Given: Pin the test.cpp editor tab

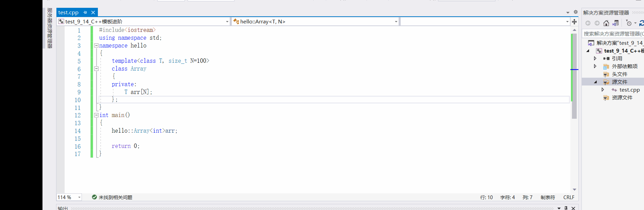Looking at the screenshot, I should point(85,13).
